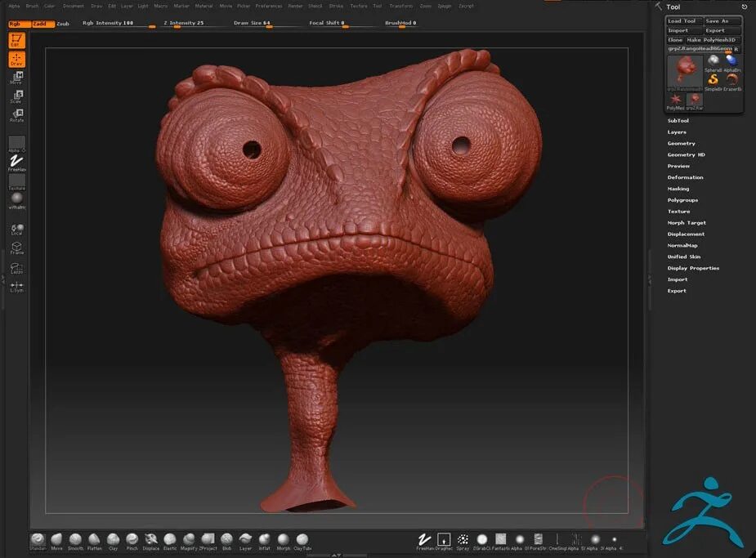Select the Standard sculpting brush

[x=38, y=540]
